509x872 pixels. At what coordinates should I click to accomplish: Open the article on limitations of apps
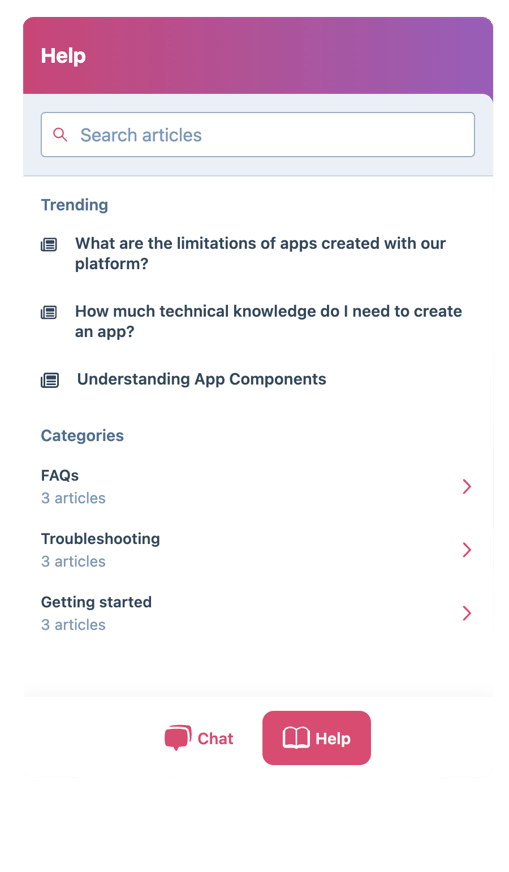[260, 253]
